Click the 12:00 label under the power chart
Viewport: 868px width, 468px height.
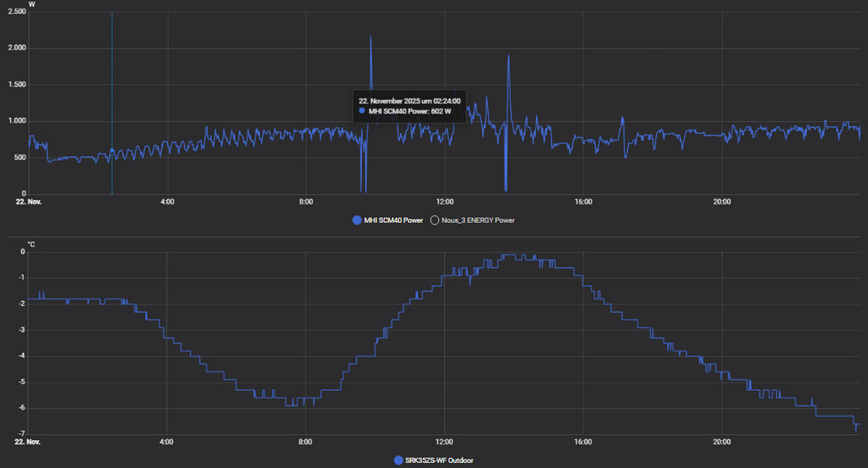click(444, 202)
